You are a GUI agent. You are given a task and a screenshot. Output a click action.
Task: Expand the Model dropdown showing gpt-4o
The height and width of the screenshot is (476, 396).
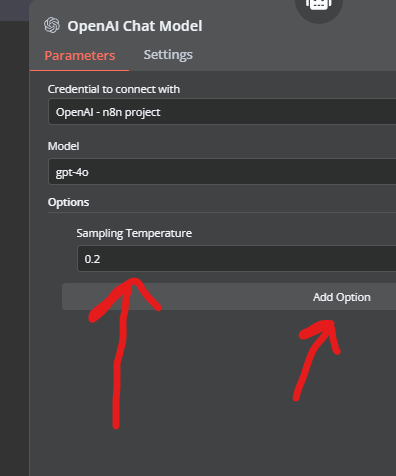(222, 172)
